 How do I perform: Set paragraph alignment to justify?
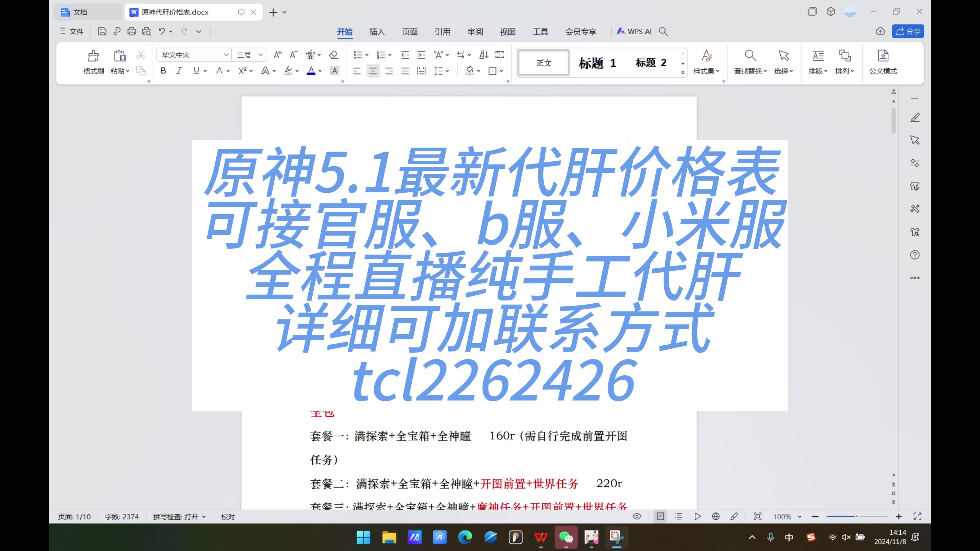coord(405,71)
